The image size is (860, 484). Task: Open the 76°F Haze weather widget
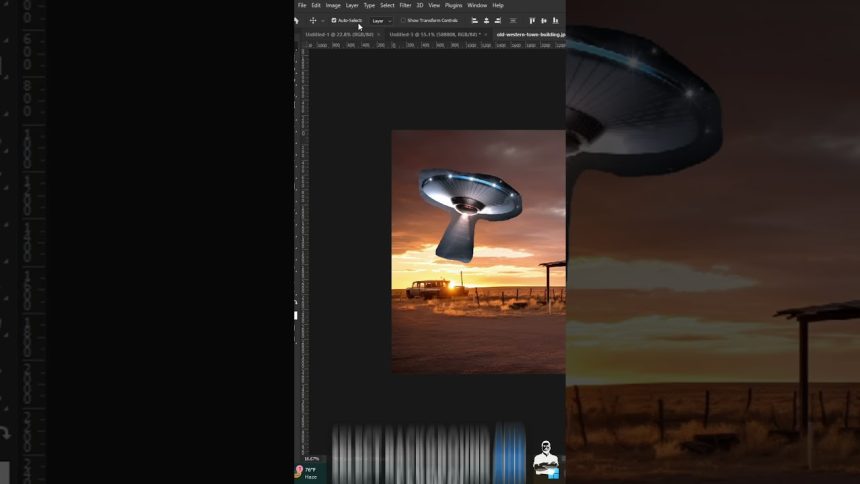coord(308,472)
